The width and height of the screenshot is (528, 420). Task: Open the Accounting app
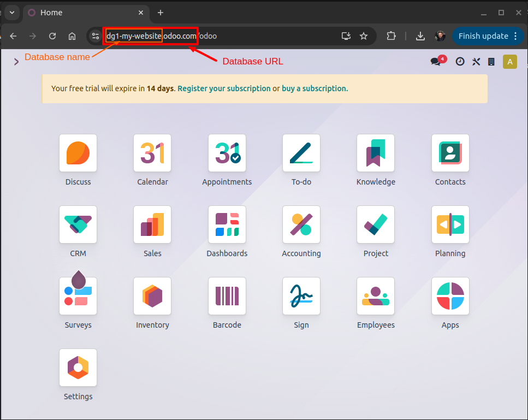tap(301, 224)
